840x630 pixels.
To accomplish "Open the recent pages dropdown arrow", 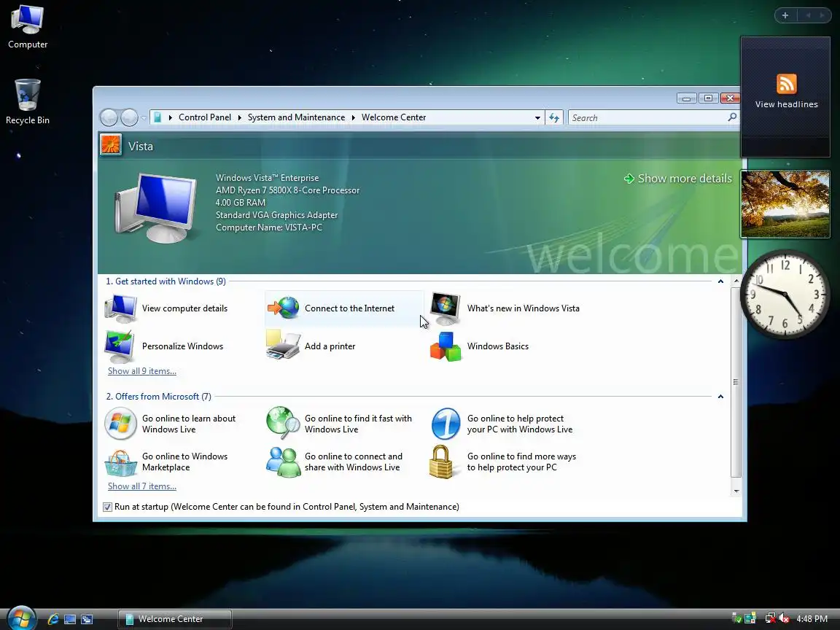I will [x=144, y=118].
